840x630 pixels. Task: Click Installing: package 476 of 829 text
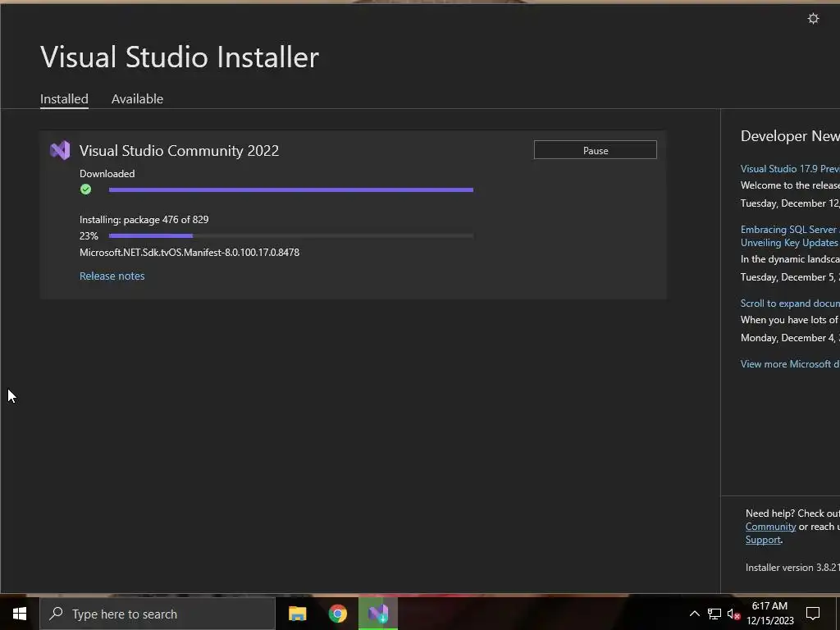pos(144,220)
